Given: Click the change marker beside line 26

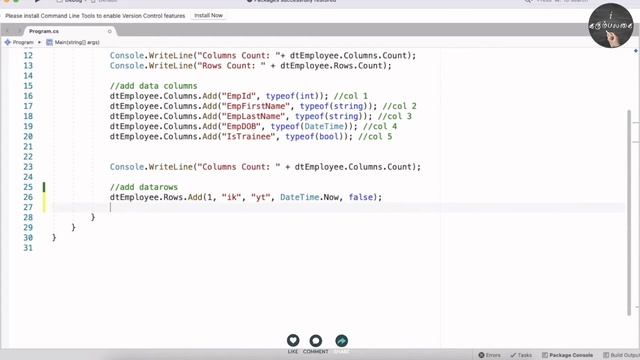Looking at the screenshot, I should pyautogui.click(x=44, y=197).
